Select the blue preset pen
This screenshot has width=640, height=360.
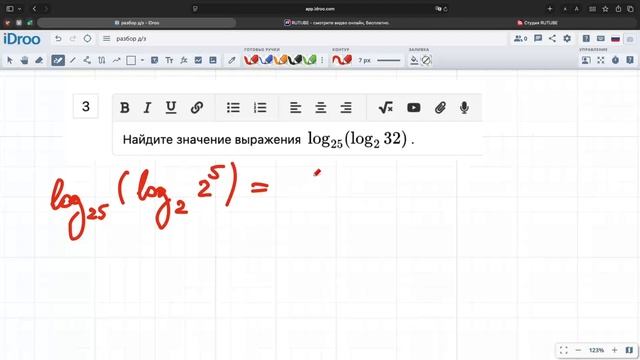(x=266, y=60)
